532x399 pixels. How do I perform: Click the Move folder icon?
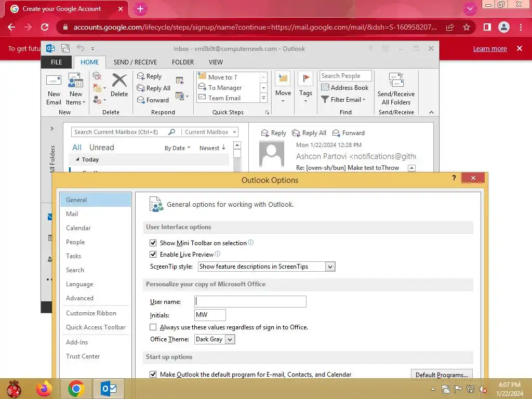point(283,79)
